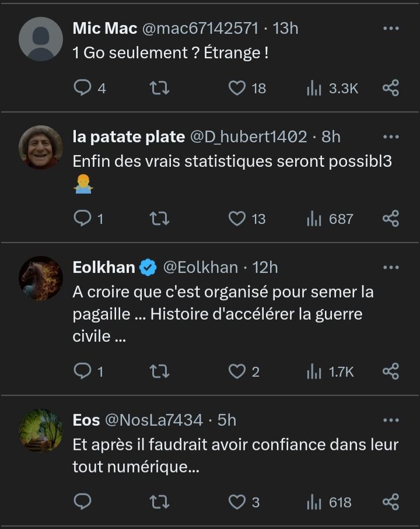This screenshot has height=529, width=420.
Task: Open Mic Mac's profile avatar
Action: pos(41,39)
